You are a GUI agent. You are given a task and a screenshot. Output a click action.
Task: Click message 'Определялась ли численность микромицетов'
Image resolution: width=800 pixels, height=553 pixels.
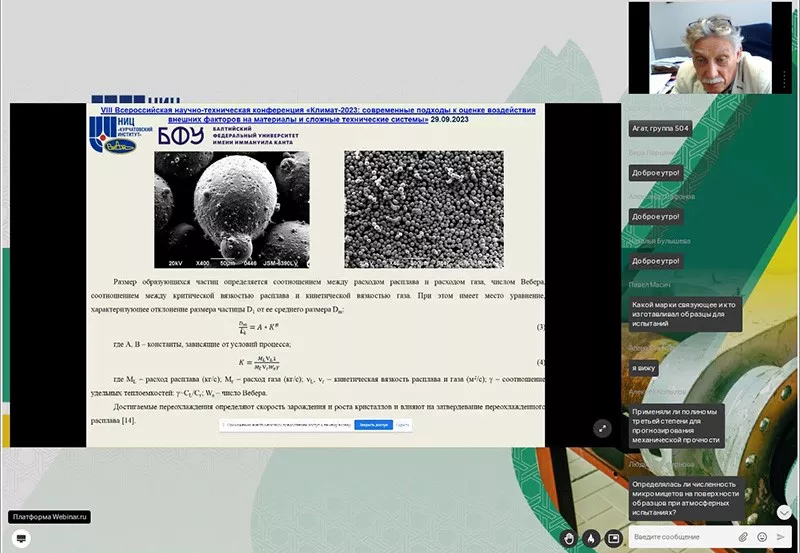click(x=686, y=498)
